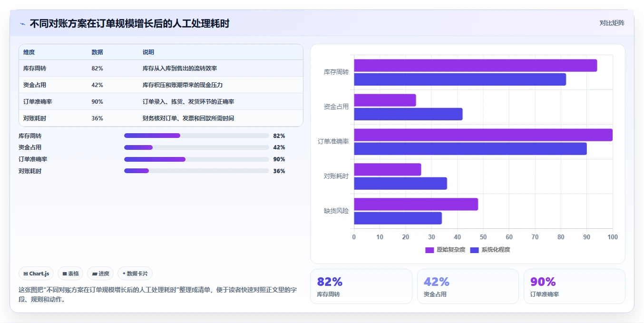Click the 对比矩阵 label in the header
The height and width of the screenshot is (323, 644).
coord(612,23)
